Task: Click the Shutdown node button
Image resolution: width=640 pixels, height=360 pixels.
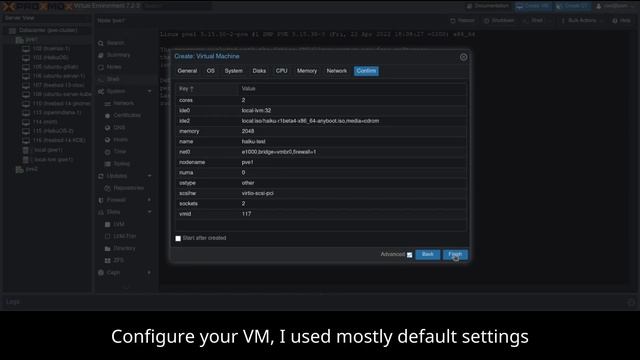Action: (x=499, y=20)
